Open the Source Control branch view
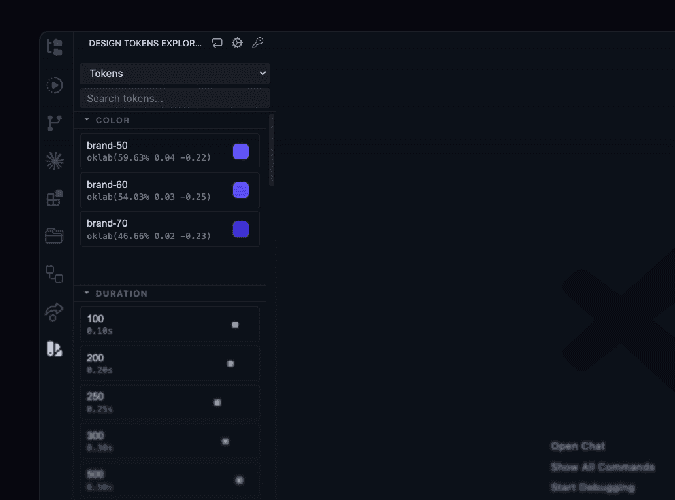Viewport: 675px width, 500px height. pyautogui.click(x=55, y=123)
